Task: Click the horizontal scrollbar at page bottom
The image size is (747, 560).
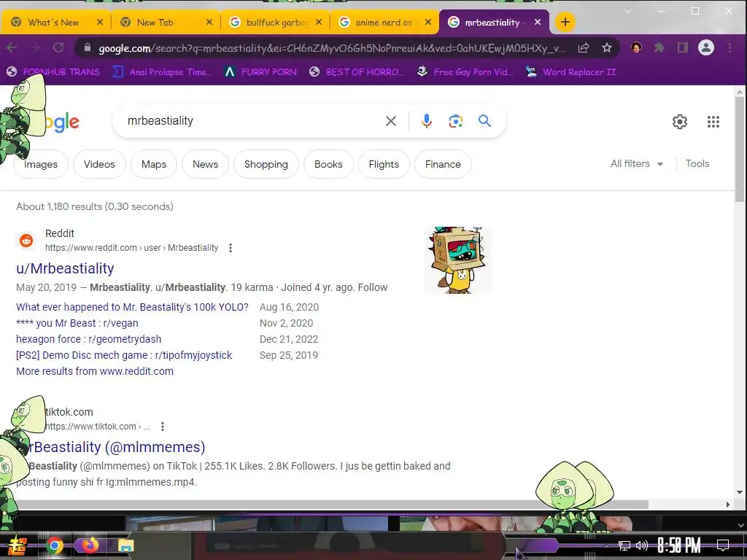Action: click(x=332, y=505)
